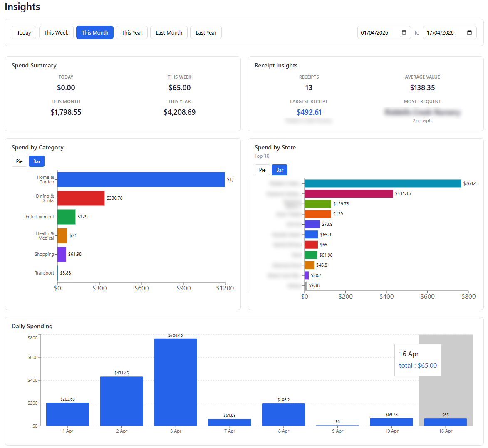Switch to This Week view
The width and height of the screenshot is (488, 448).
click(56, 32)
